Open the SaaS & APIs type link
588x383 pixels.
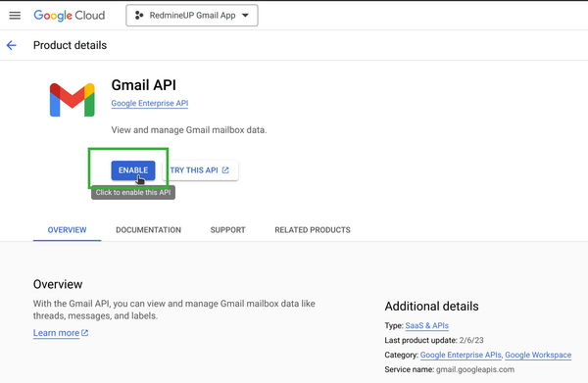click(426, 325)
